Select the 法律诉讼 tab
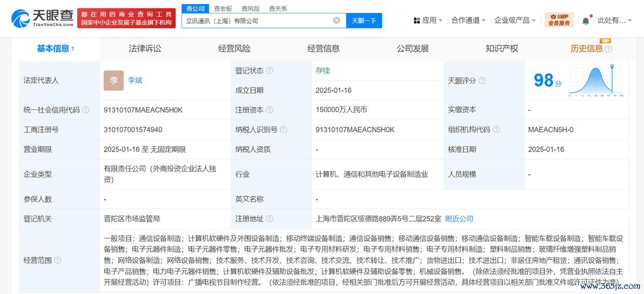This screenshot has width=644, height=294. 145,48
